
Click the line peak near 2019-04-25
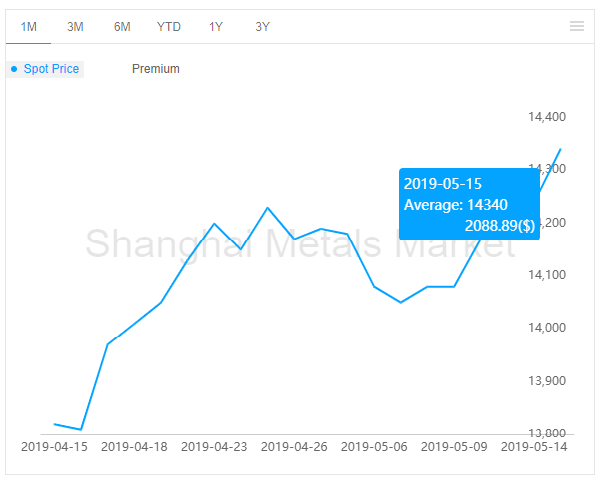click(x=267, y=208)
